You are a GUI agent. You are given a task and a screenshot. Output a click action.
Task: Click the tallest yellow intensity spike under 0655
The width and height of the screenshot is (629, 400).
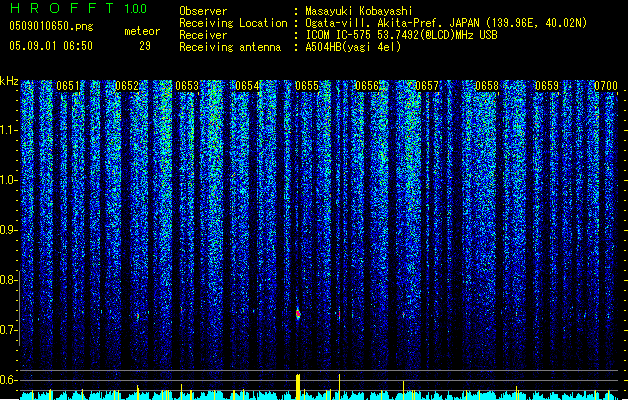(298, 386)
